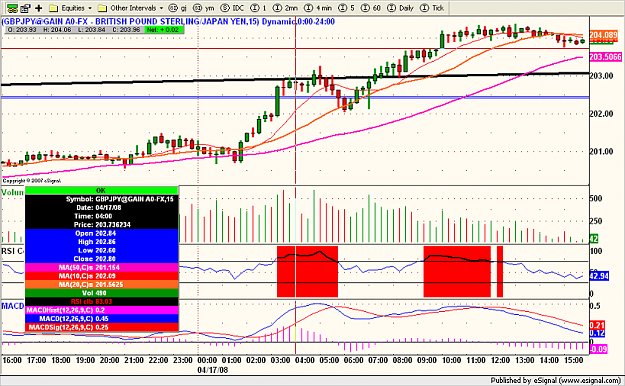Click the Equities folder icon
This screenshot has width=625, height=386.
[x=53, y=8]
